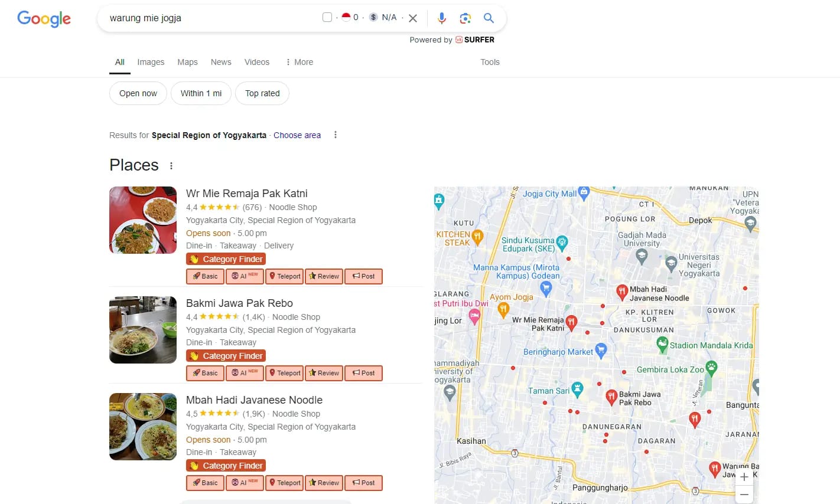Screen dimensions: 840x504
Task: Click Post button for Wr Mie Remaja
Action: point(363,276)
